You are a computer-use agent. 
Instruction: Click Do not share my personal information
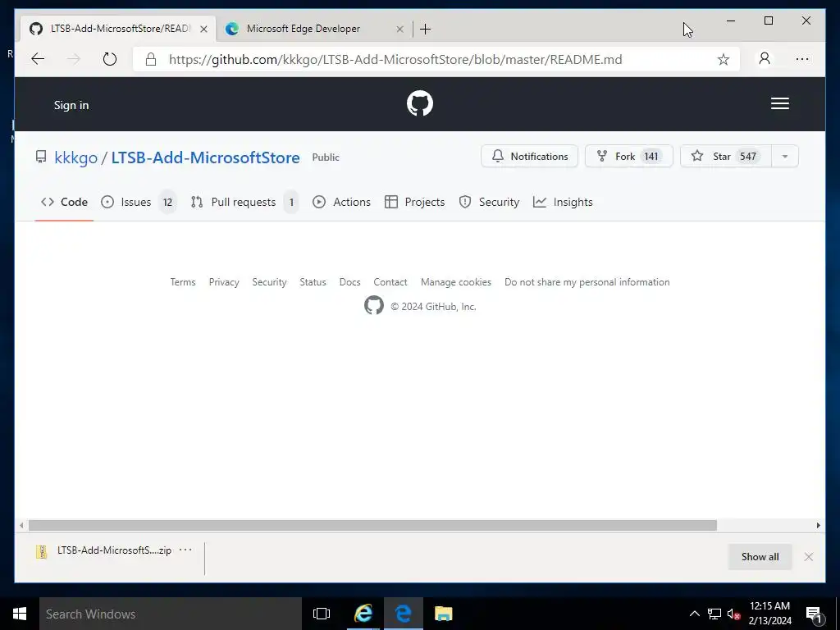587,282
